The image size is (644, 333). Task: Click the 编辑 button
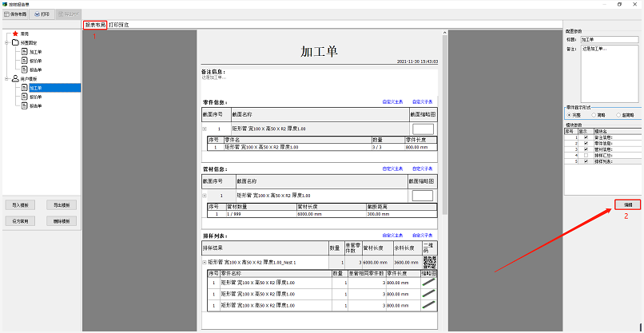(x=628, y=204)
